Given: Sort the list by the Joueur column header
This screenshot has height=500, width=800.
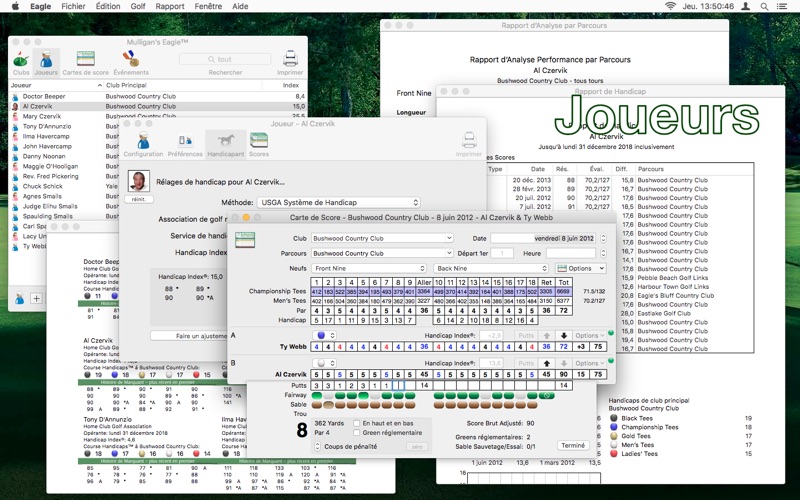Looking at the screenshot, I should coord(56,85).
